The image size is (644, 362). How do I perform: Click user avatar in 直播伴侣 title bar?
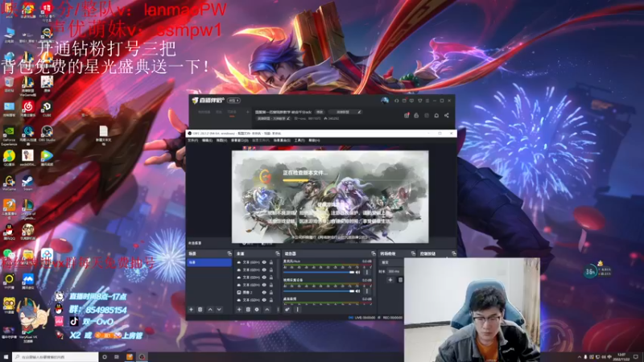pos(385,101)
